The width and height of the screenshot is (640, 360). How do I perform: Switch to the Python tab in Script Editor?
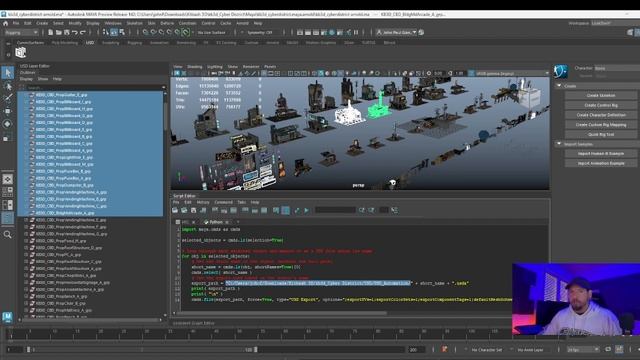(x=216, y=222)
